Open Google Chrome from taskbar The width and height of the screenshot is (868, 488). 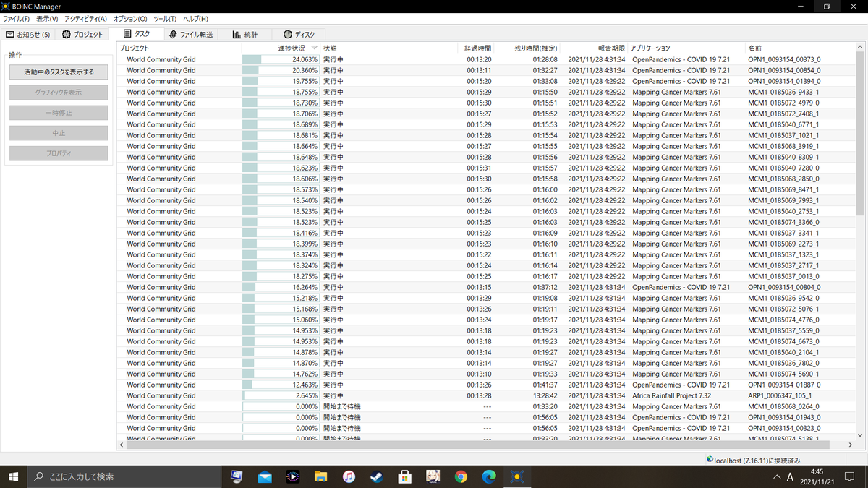click(x=461, y=476)
